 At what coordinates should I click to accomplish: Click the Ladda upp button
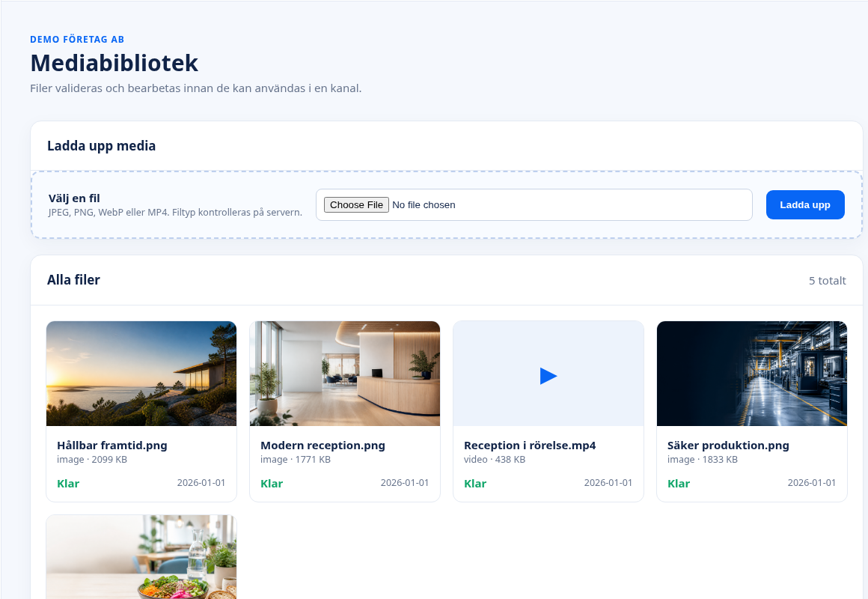tap(805, 205)
